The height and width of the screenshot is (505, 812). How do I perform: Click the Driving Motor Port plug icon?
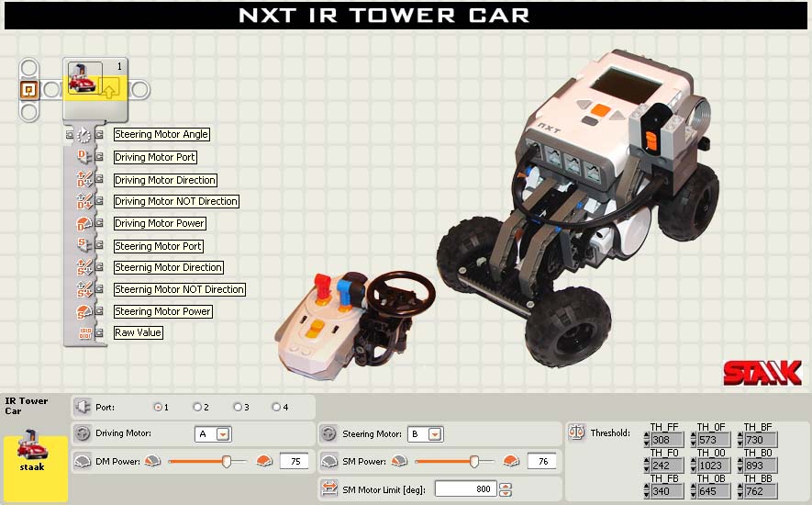click(83, 157)
